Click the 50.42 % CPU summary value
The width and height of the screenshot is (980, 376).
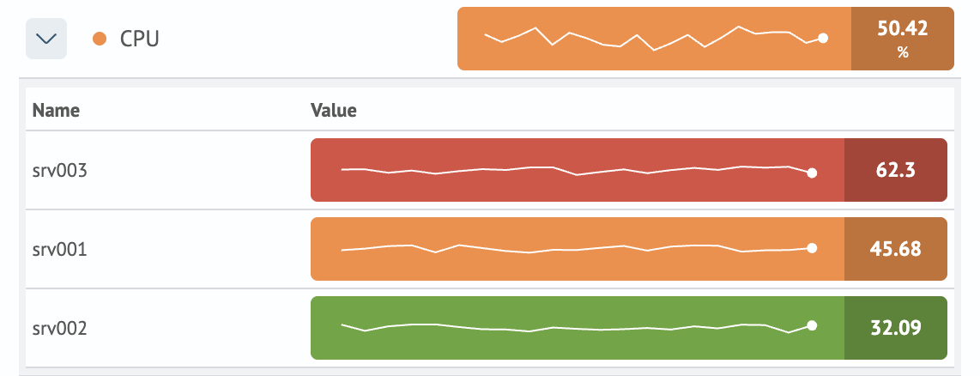[x=902, y=39]
